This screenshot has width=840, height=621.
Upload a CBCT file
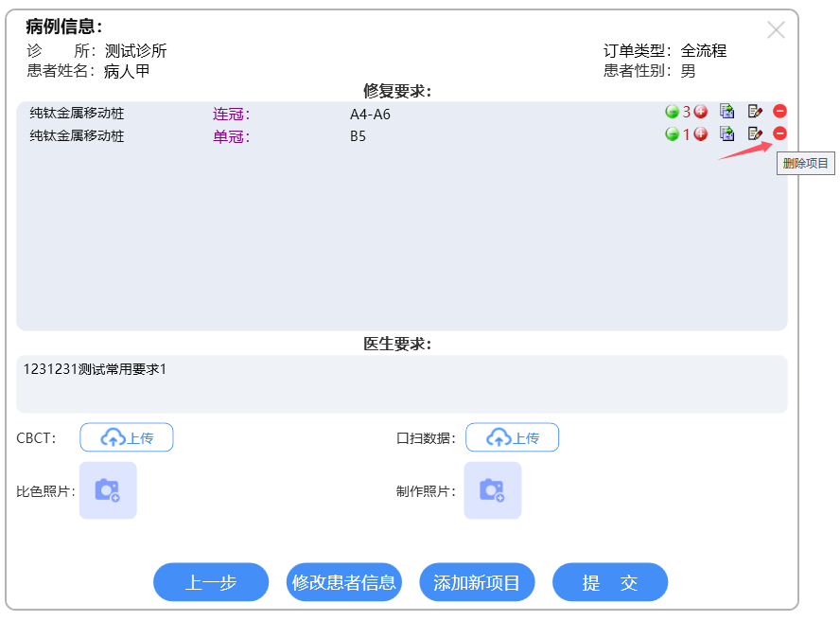(126, 437)
